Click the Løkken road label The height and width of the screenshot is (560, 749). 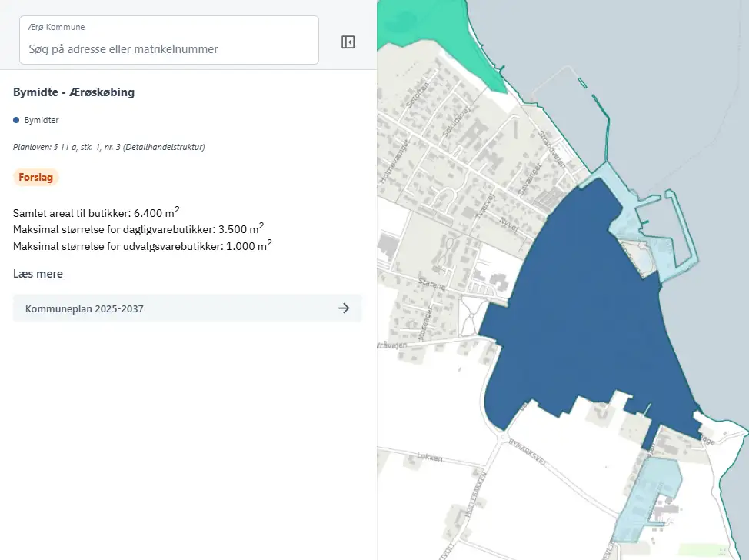click(429, 457)
